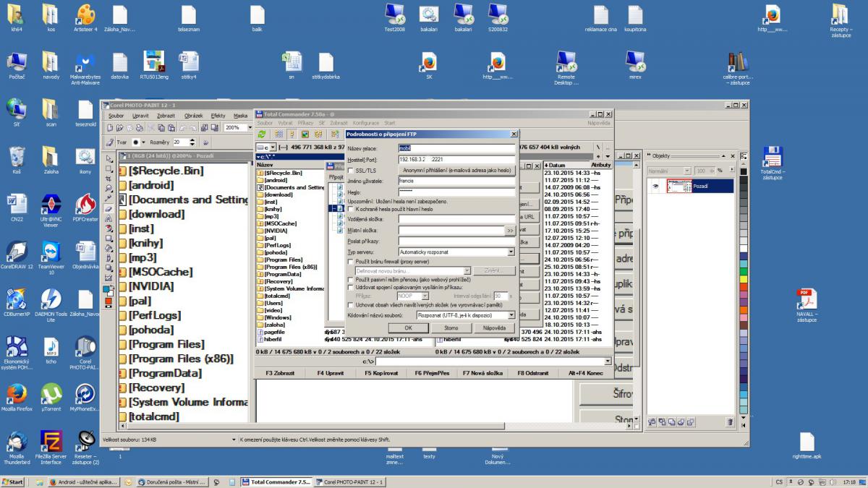Open the Soubor menu in Corel PHOTO-PAINT
Viewport: 868px width, 488px height.
click(116, 116)
